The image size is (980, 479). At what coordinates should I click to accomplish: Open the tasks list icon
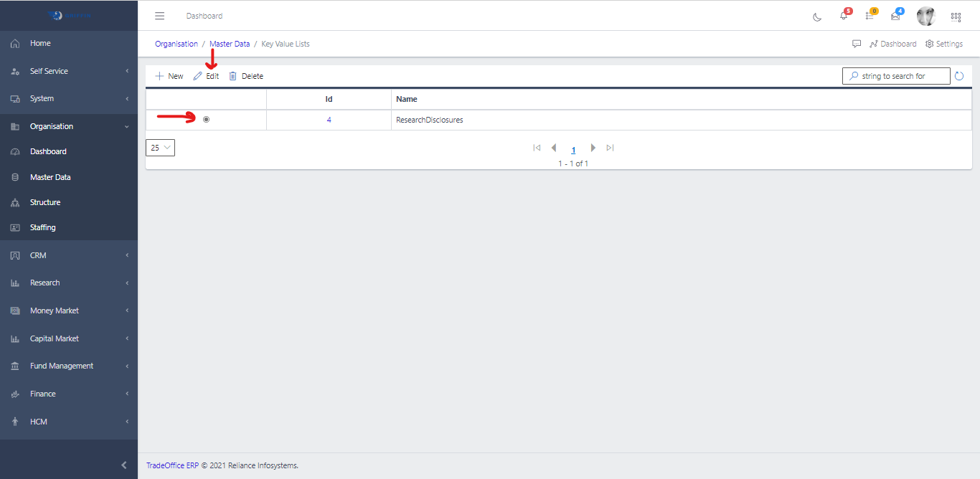(870, 16)
